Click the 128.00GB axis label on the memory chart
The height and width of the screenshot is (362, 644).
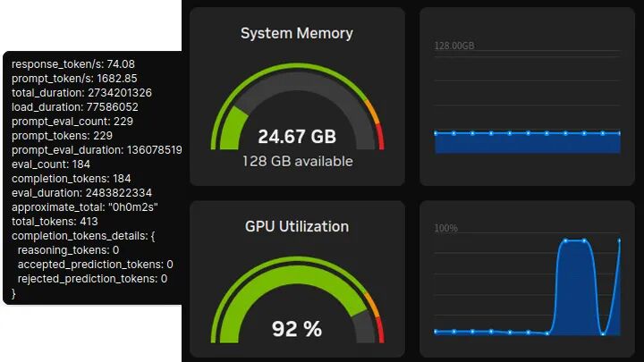tap(454, 46)
